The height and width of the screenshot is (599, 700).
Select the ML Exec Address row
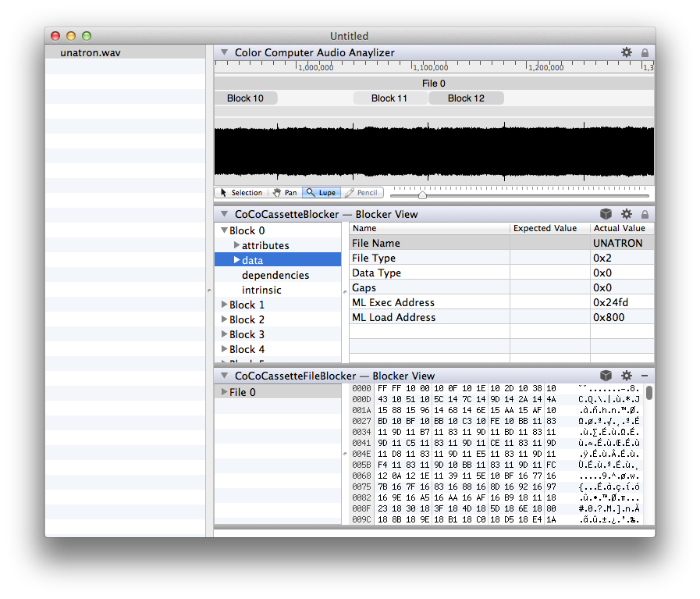pos(502,302)
